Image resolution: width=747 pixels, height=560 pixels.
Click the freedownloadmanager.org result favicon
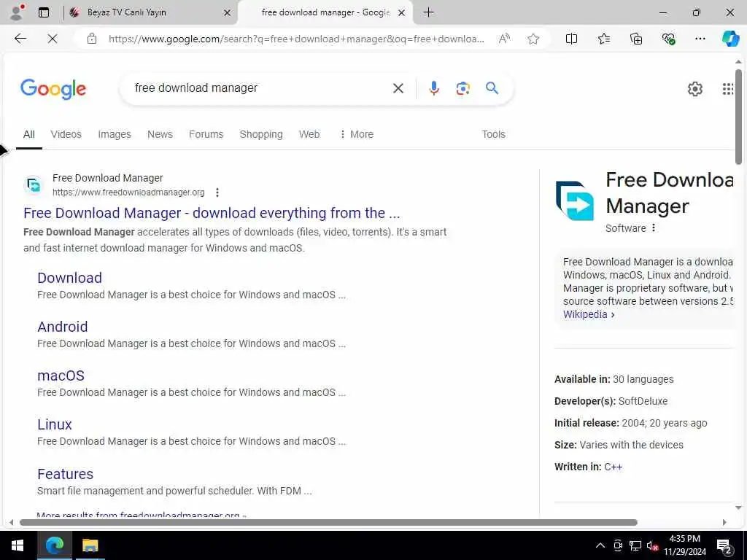pos(34,184)
